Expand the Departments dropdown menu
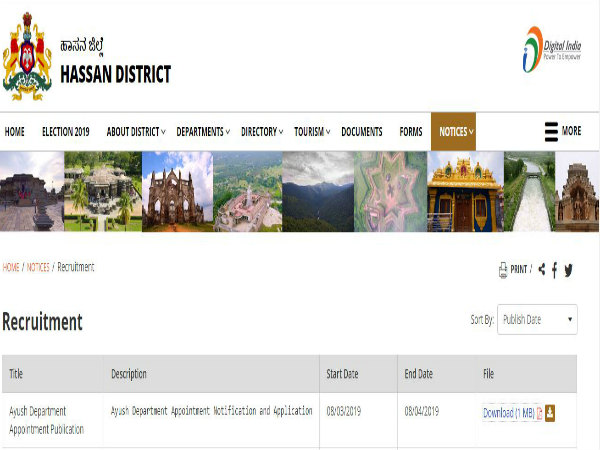This screenshot has height=450, width=600. click(203, 132)
